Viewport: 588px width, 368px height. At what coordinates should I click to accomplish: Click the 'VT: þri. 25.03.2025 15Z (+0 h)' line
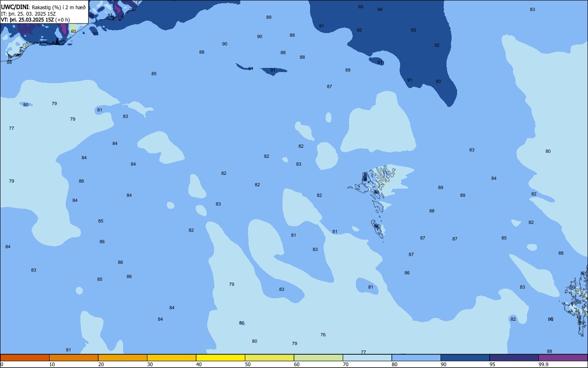coord(35,20)
